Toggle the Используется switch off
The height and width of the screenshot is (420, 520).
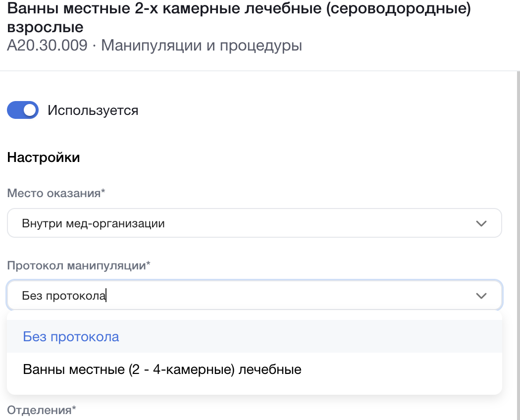(x=22, y=110)
